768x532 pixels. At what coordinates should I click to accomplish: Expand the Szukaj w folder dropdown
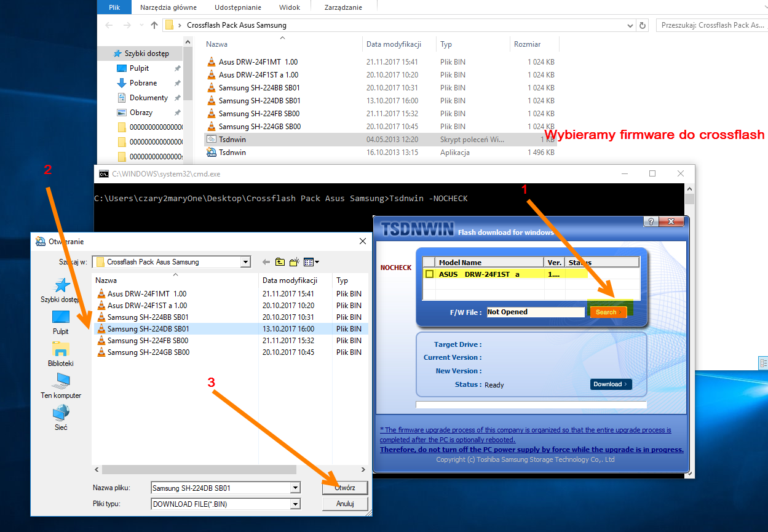point(246,262)
